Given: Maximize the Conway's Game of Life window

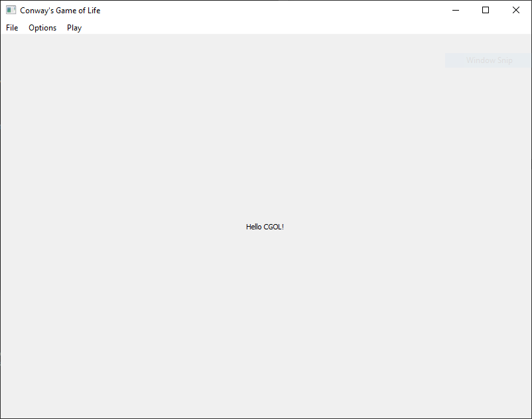Looking at the screenshot, I should click(486, 11).
